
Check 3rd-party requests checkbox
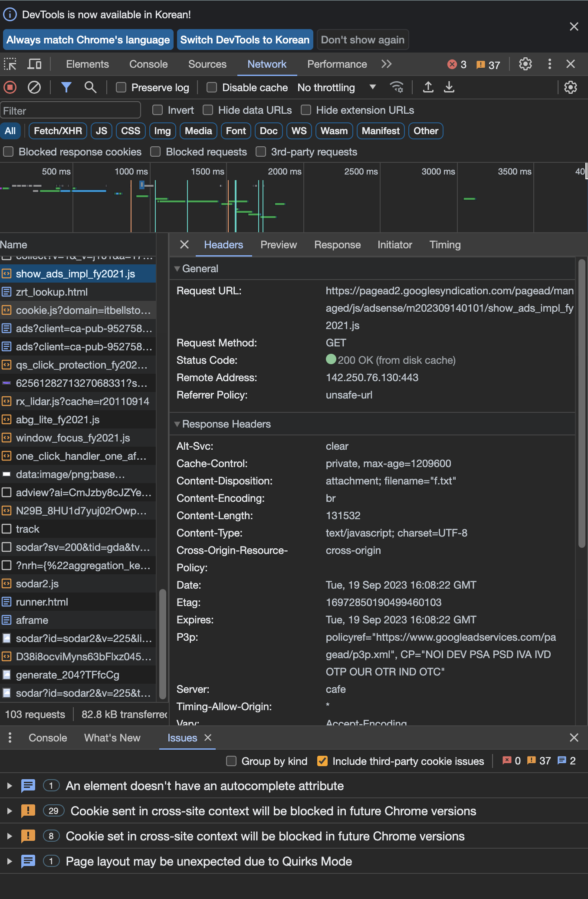click(x=261, y=151)
